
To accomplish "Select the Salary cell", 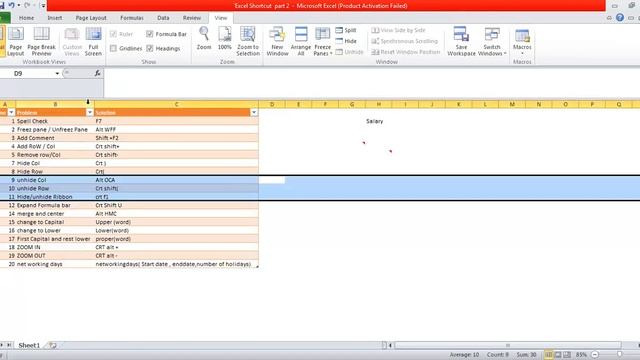I will coord(379,121).
